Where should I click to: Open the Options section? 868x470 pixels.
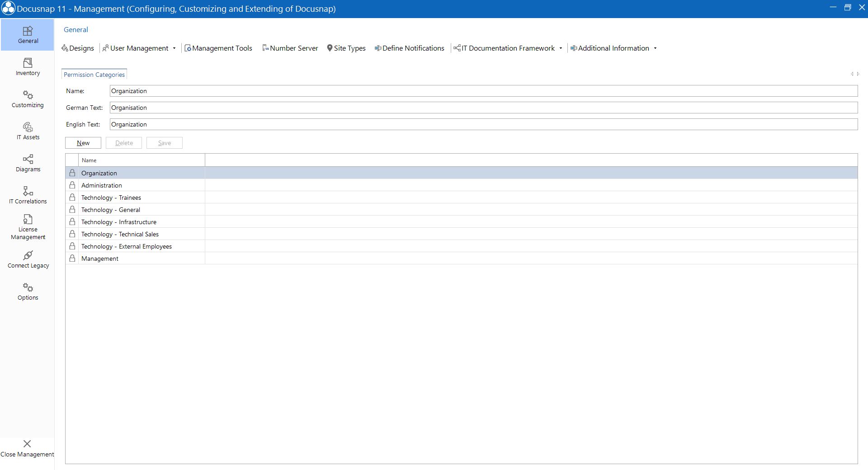[28, 291]
